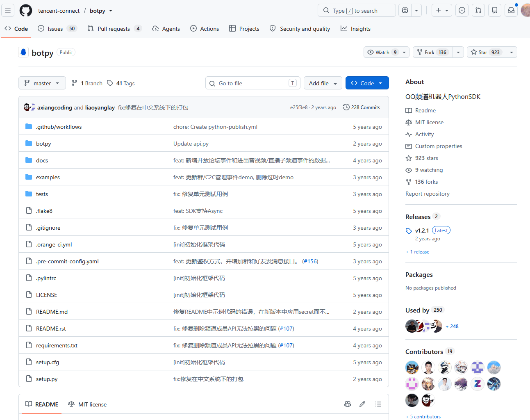Image resolution: width=530 pixels, height=420 pixels.
Task: Open Activity link in About sidebar
Action: [x=419, y=134]
